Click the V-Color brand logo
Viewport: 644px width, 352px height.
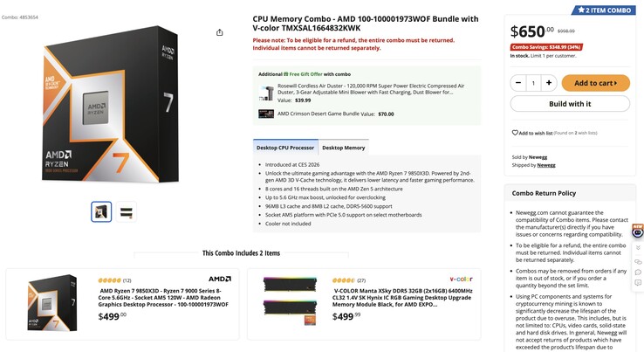[x=462, y=280]
